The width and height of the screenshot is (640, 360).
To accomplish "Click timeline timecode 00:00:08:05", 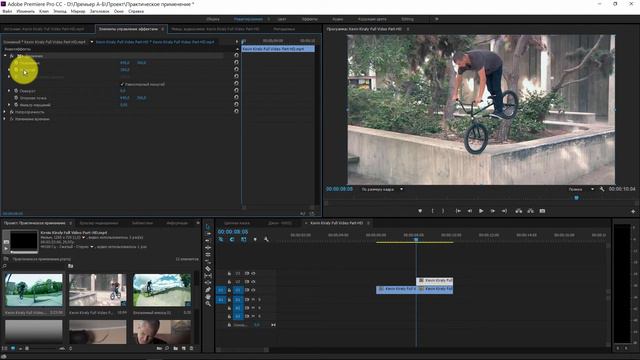I will pos(233,231).
